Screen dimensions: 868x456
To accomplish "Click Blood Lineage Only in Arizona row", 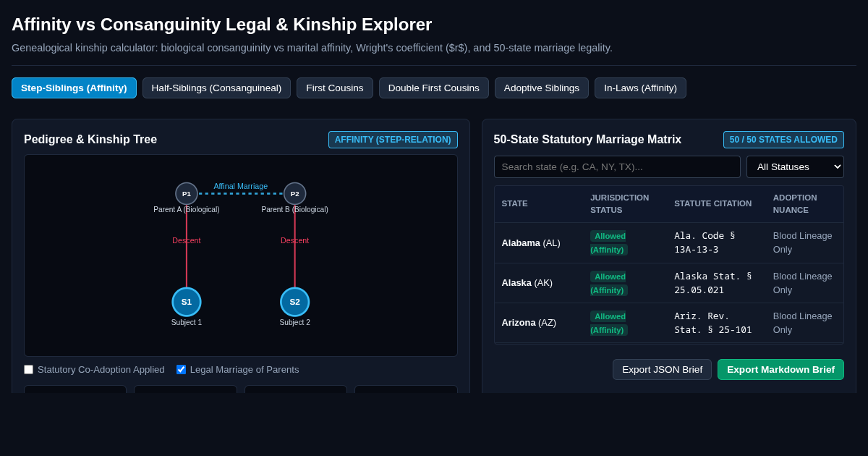I will [x=803, y=323].
